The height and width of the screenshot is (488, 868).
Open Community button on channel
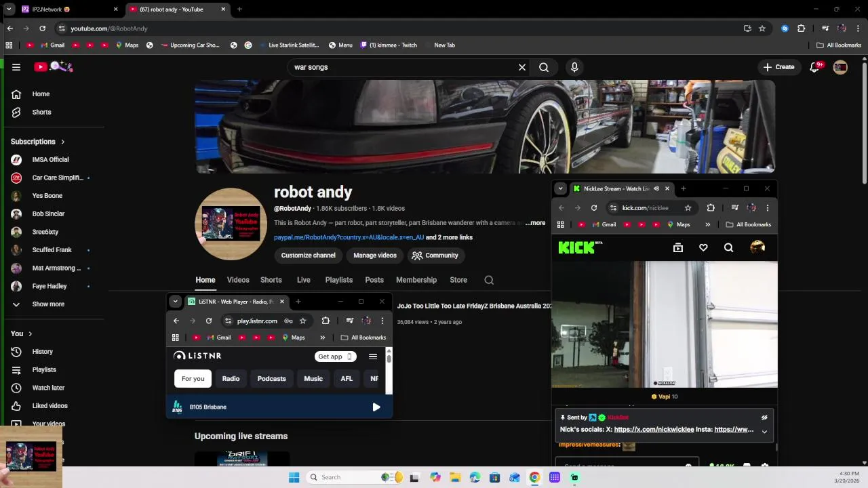(x=435, y=256)
